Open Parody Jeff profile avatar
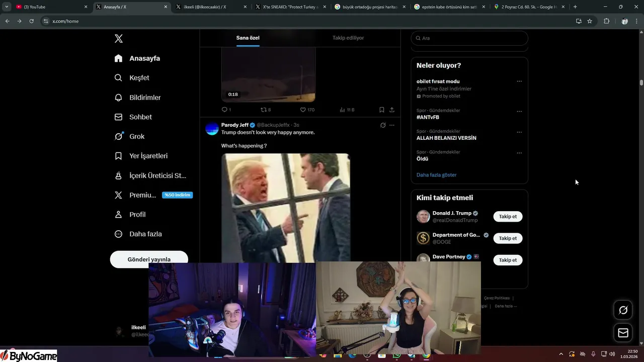Screen dimensions: 644x362 point(212,129)
